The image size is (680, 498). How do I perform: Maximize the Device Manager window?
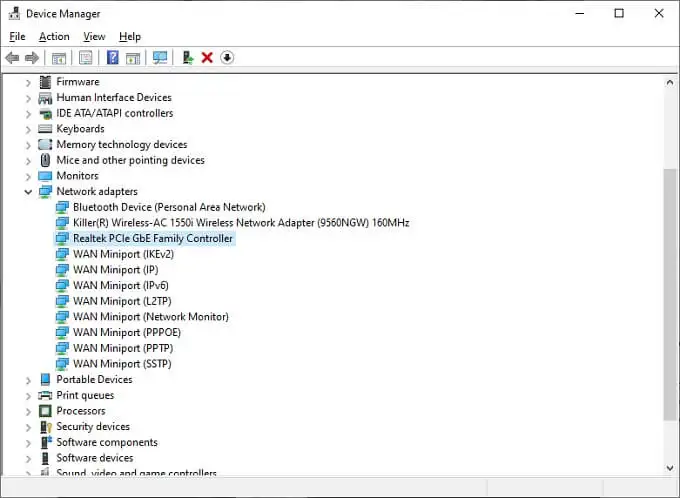tap(619, 13)
